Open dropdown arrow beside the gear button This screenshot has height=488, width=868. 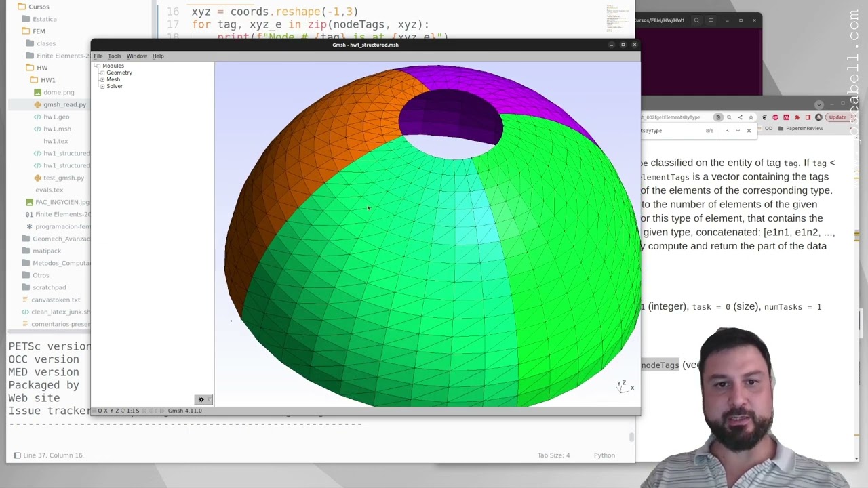coord(209,400)
